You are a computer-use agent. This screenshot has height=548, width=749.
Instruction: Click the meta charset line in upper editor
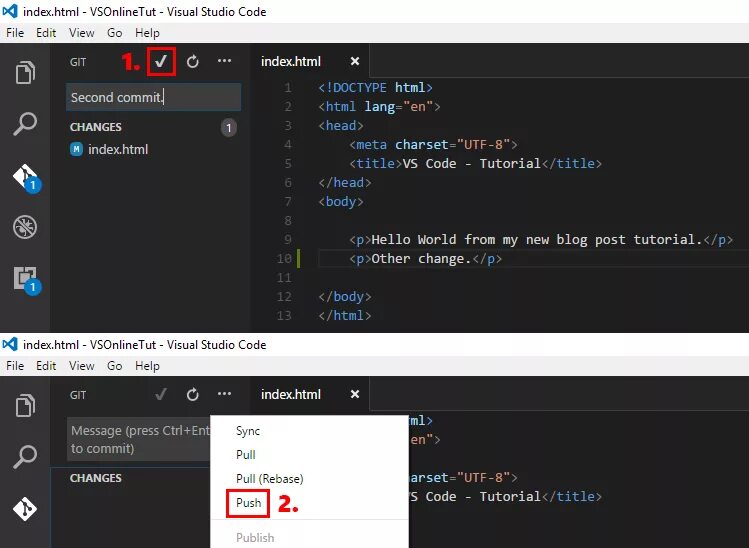click(433, 144)
